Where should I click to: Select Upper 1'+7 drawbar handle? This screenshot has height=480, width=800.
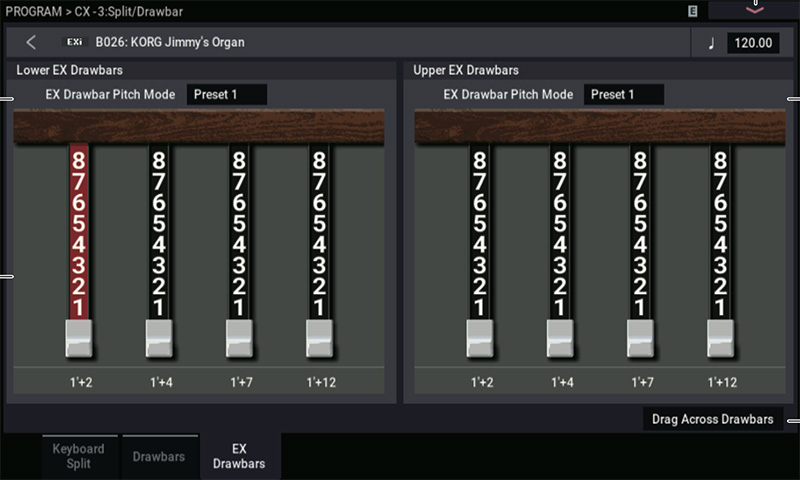point(640,338)
